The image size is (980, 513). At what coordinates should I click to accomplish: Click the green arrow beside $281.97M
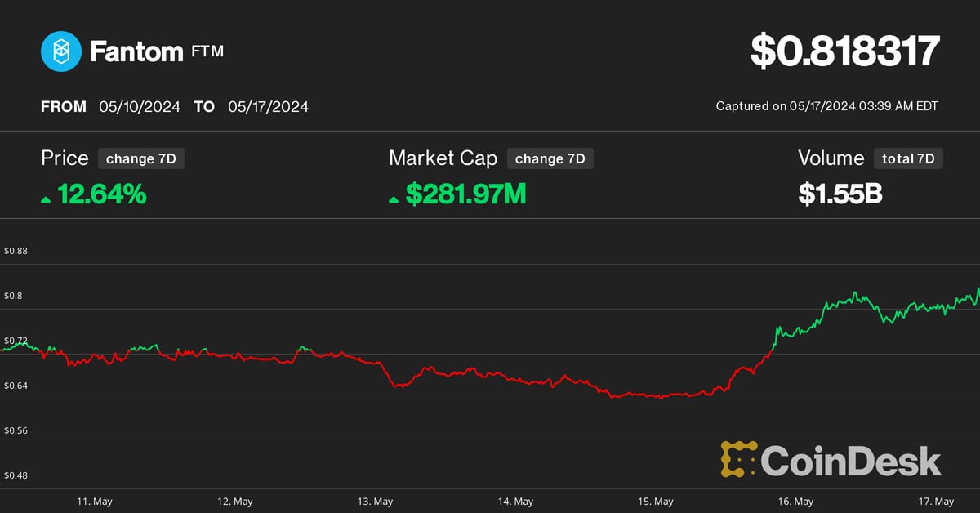pos(394,199)
